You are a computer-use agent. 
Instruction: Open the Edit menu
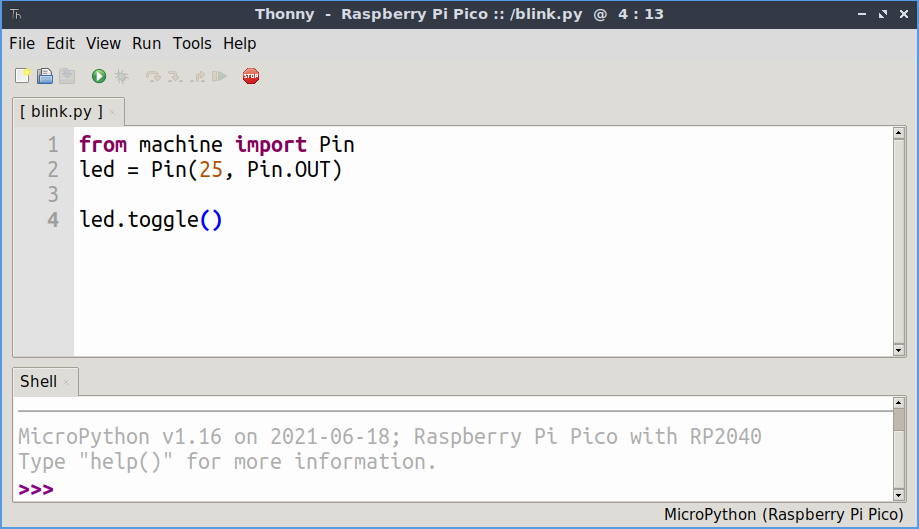pyautogui.click(x=60, y=43)
